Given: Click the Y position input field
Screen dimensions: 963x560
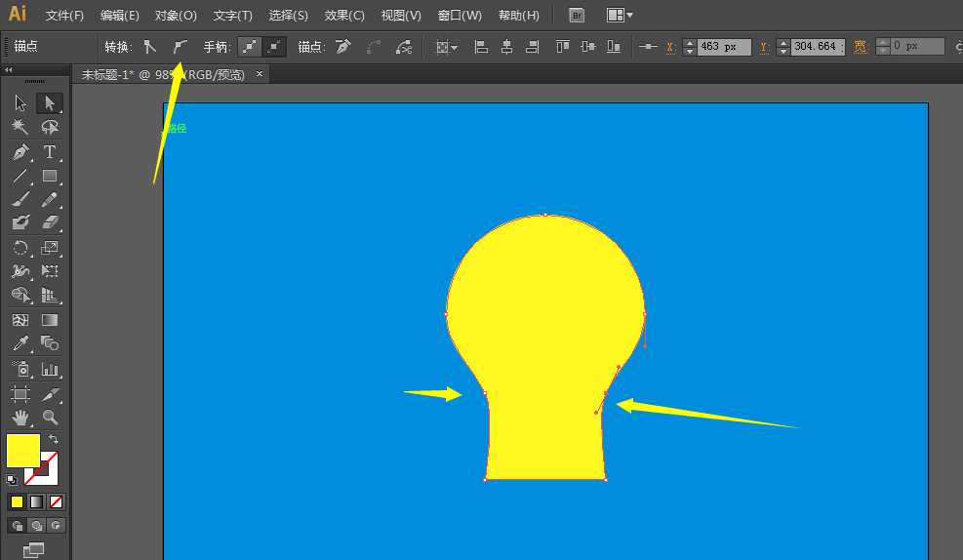Looking at the screenshot, I should point(816,46).
